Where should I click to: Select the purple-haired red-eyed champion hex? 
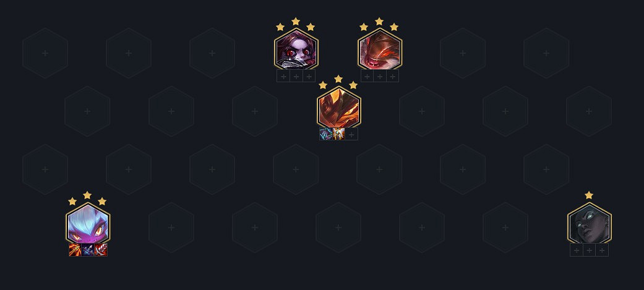[296, 49]
